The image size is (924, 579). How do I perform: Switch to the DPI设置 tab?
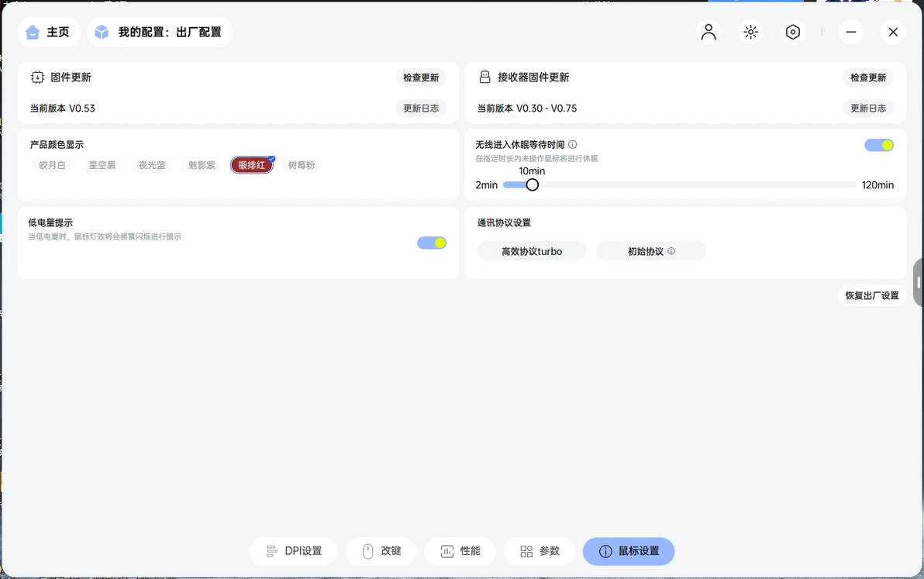[294, 551]
